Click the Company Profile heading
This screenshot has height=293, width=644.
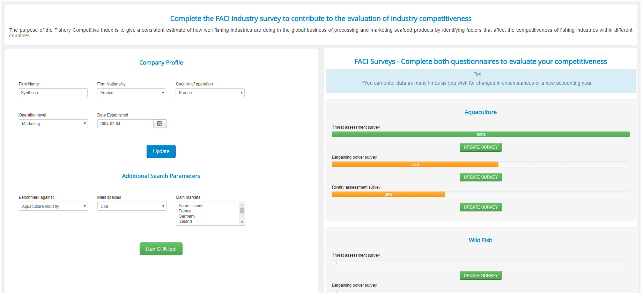(161, 62)
